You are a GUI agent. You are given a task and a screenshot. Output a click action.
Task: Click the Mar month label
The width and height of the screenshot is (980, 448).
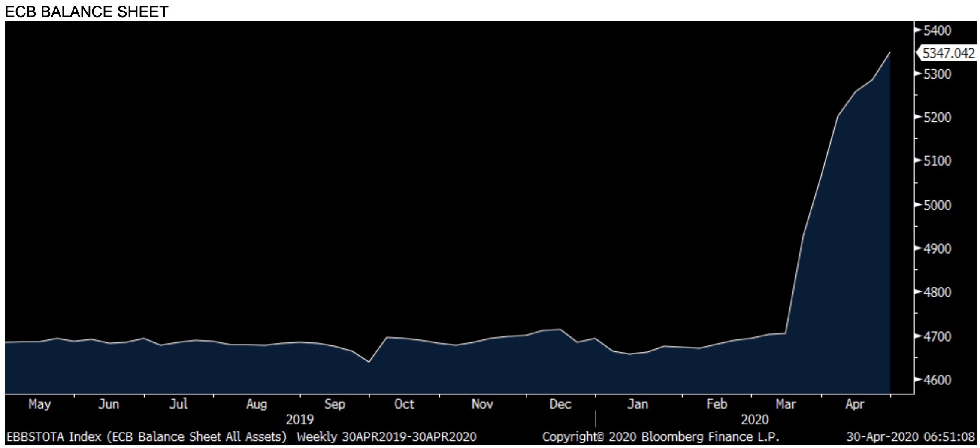tap(786, 404)
